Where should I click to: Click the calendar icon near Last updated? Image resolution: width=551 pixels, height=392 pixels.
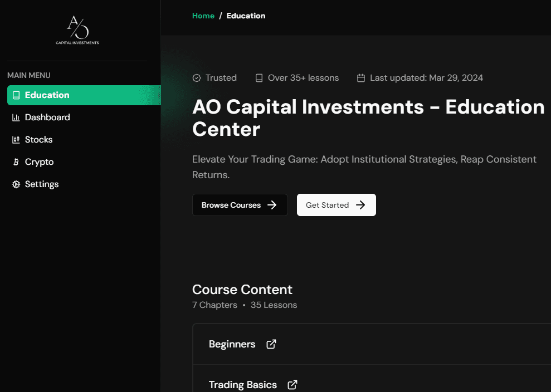click(x=361, y=78)
